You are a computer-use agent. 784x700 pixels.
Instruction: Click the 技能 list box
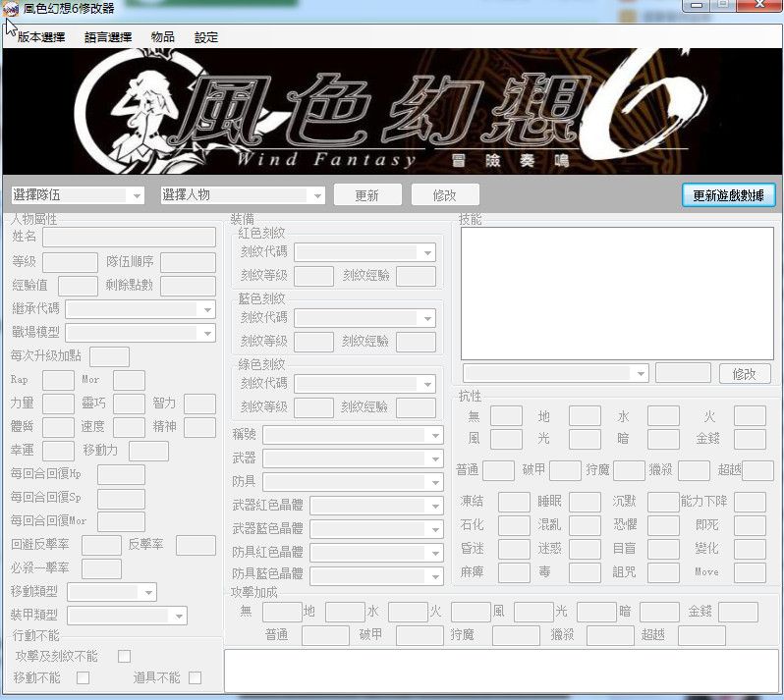(x=617, y=294)
